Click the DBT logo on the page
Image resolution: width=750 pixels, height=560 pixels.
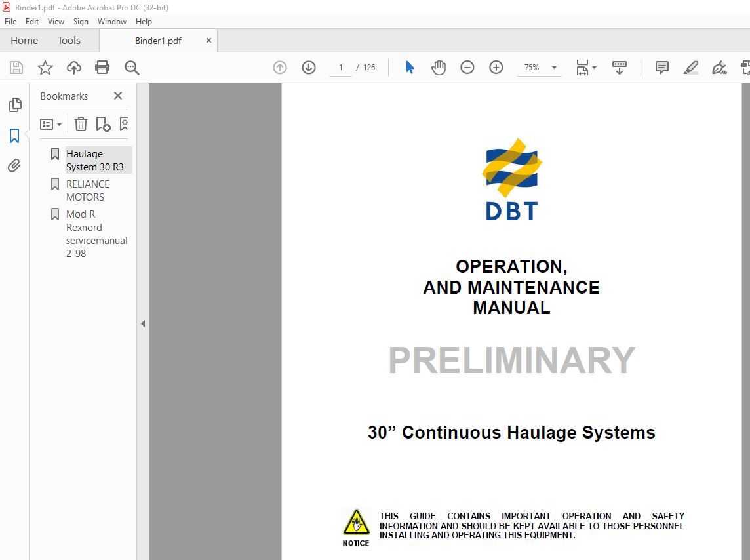[512, 179]
